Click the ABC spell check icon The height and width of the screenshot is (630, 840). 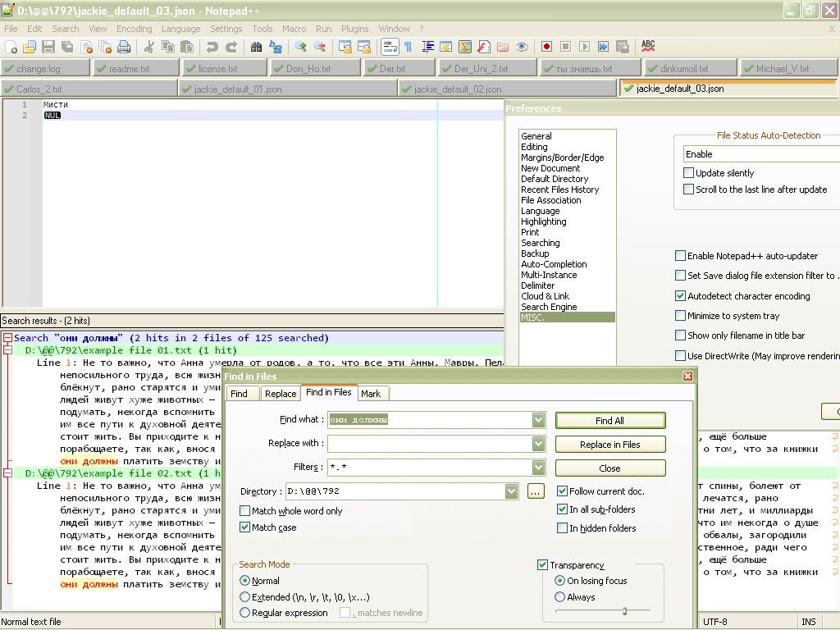pos(648,47)
